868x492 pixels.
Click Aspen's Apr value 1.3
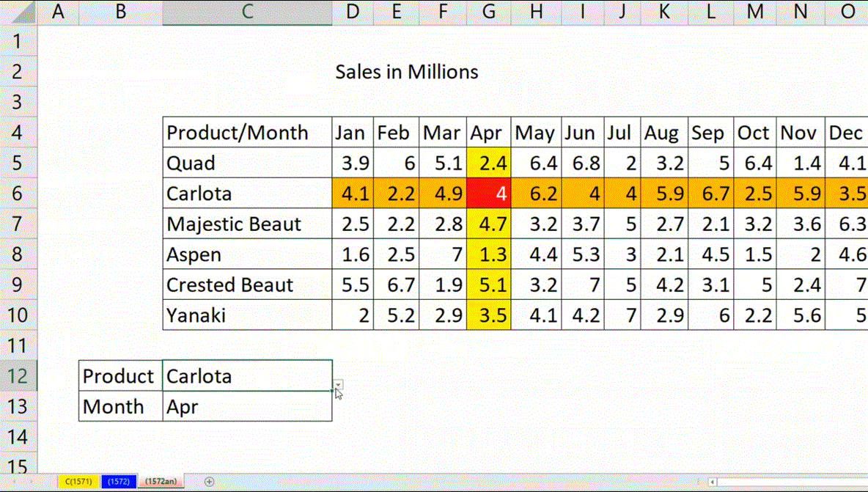pyautogui.click(x=489, y=254)
